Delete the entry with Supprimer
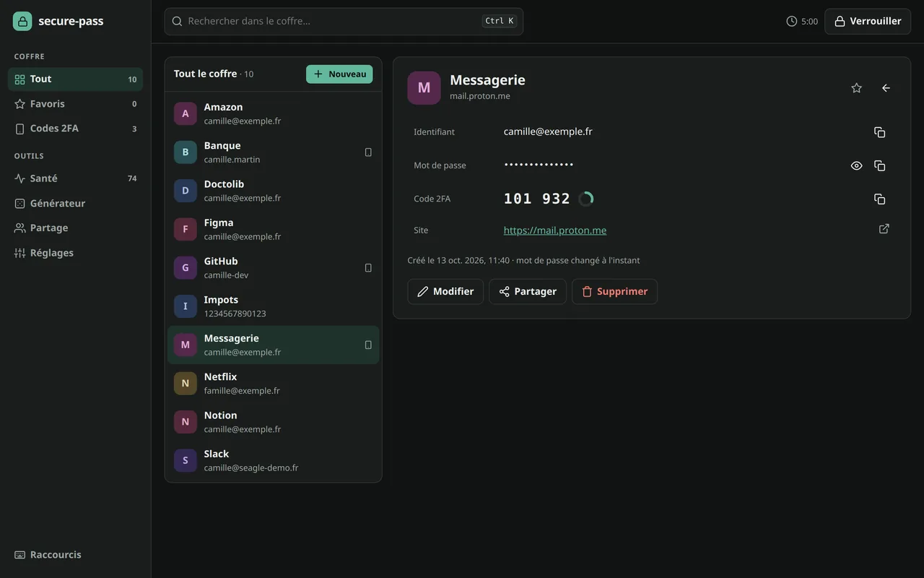This screenshot has height=578, width=924. 615,292
